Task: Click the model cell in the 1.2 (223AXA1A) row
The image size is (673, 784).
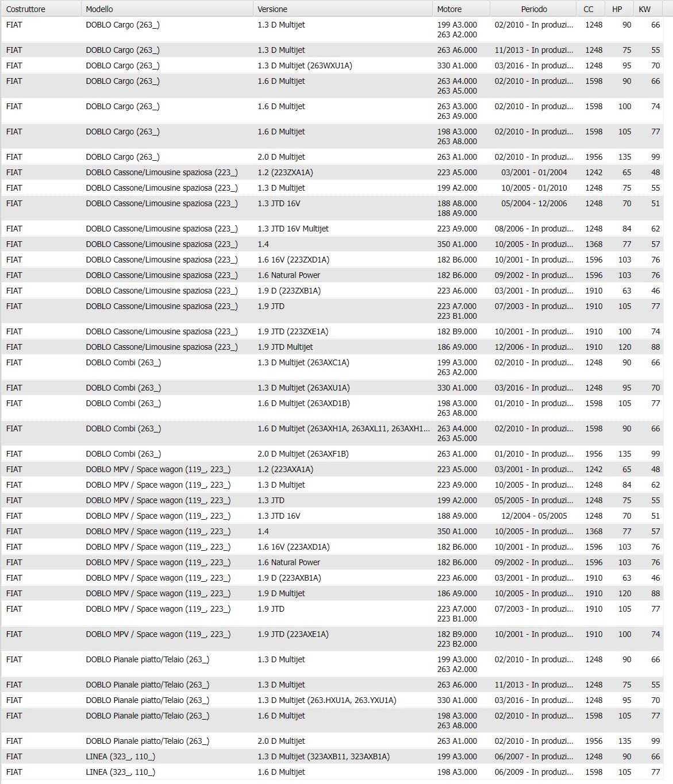Action: 158,469
